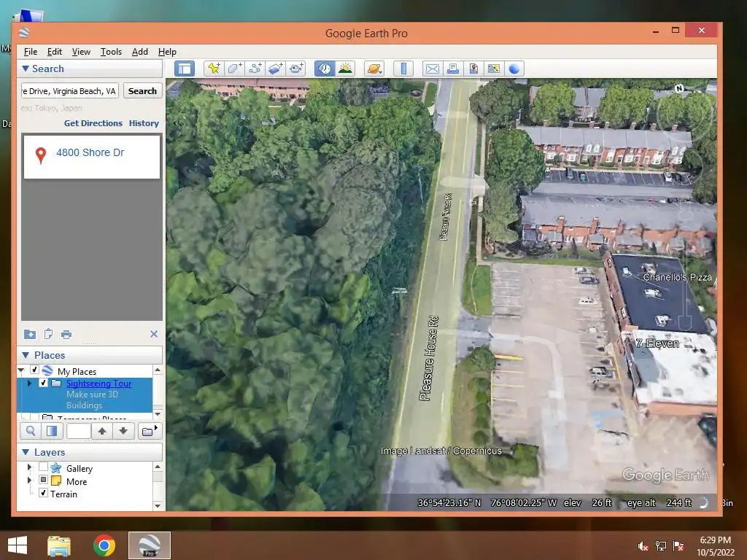Print search results printer icon

click(66, 334)
